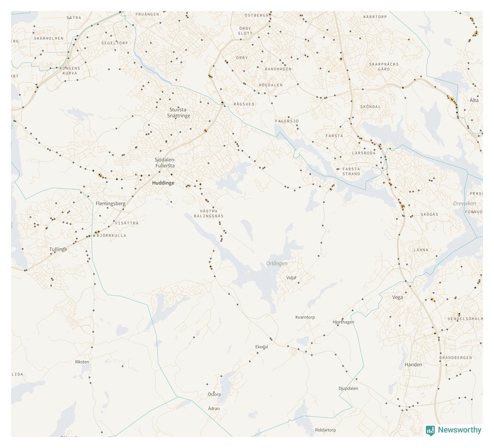Click the Newsworthy logo icon

[x=430, y=430]
